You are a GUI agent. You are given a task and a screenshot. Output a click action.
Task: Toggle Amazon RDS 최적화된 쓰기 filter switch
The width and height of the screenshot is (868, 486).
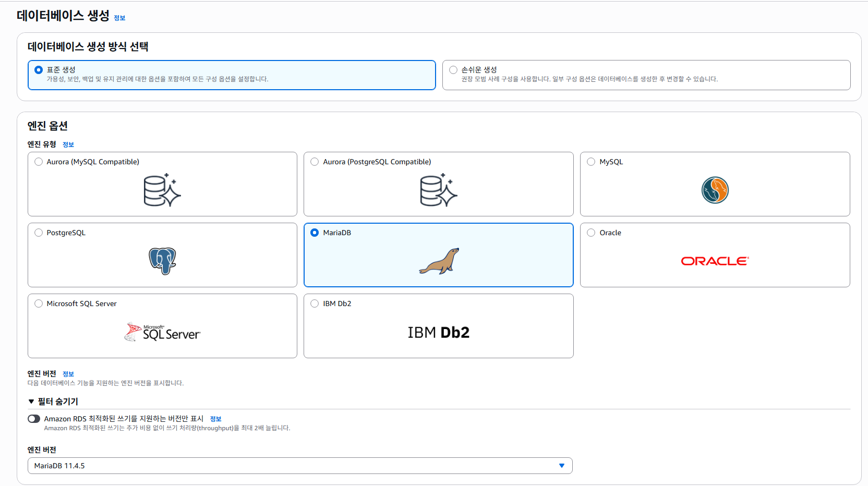[x=34, y=419]
